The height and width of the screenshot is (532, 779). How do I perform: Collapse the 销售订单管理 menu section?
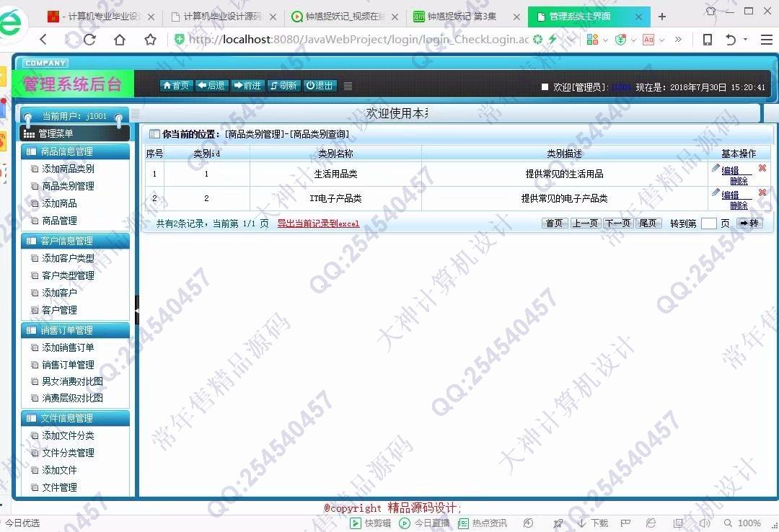point(75,330)
